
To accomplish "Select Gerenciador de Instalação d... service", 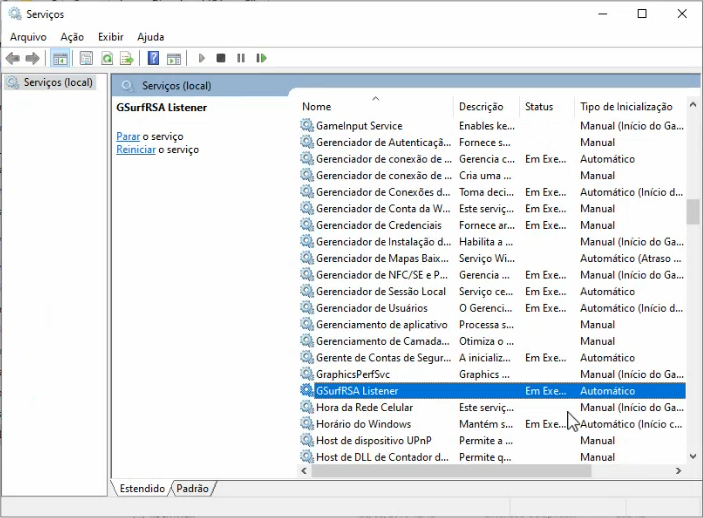I will (383, 242).
